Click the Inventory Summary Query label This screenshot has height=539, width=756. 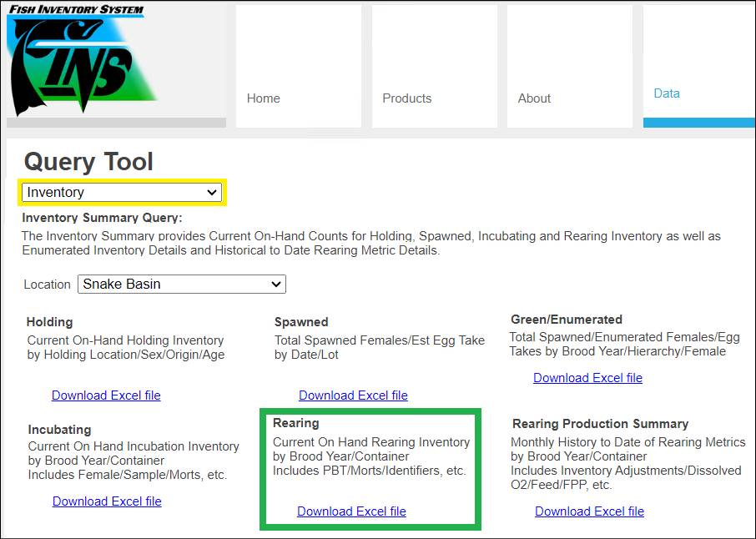pyautogui.click(x=102, y=218)
